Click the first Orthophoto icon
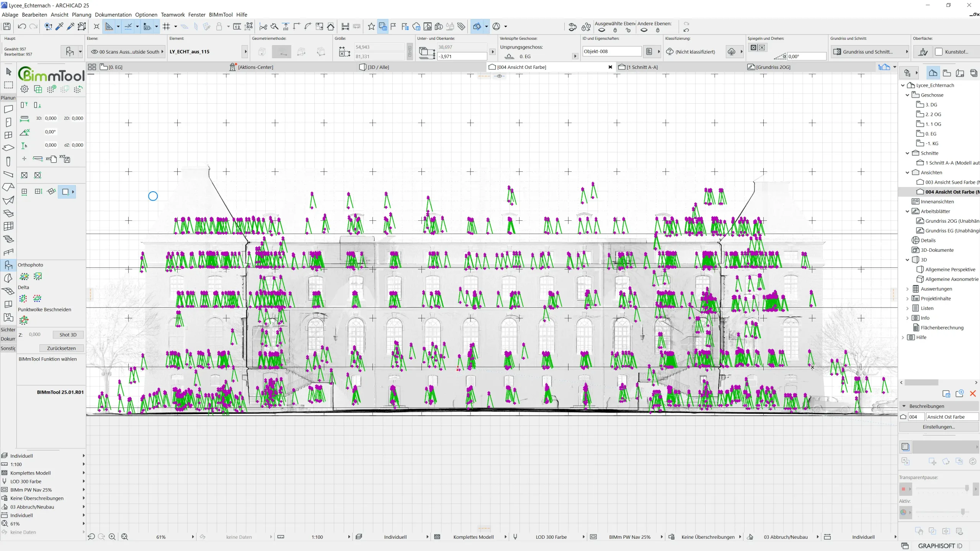Image resolution: width=980 pixels, height=551 pixels. [24, 276]
